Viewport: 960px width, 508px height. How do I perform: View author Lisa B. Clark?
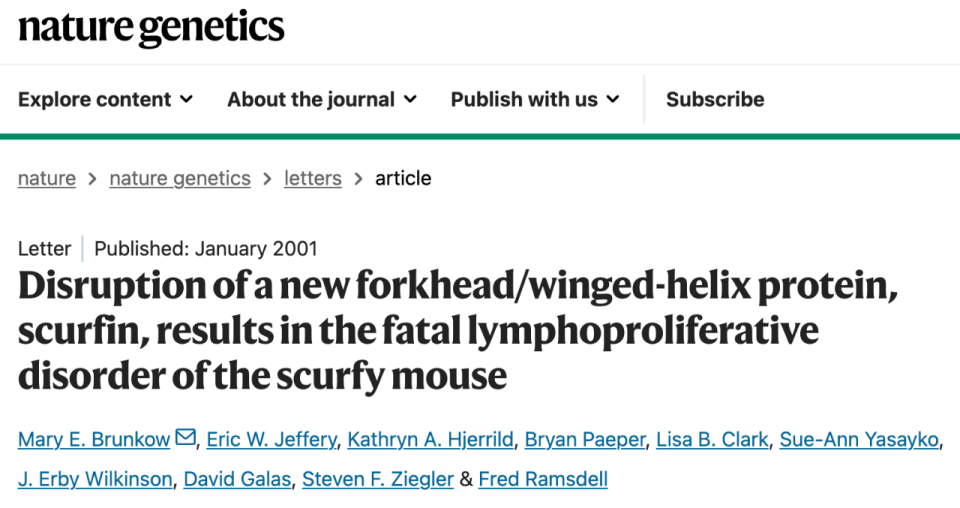click(x=714, y=439)
